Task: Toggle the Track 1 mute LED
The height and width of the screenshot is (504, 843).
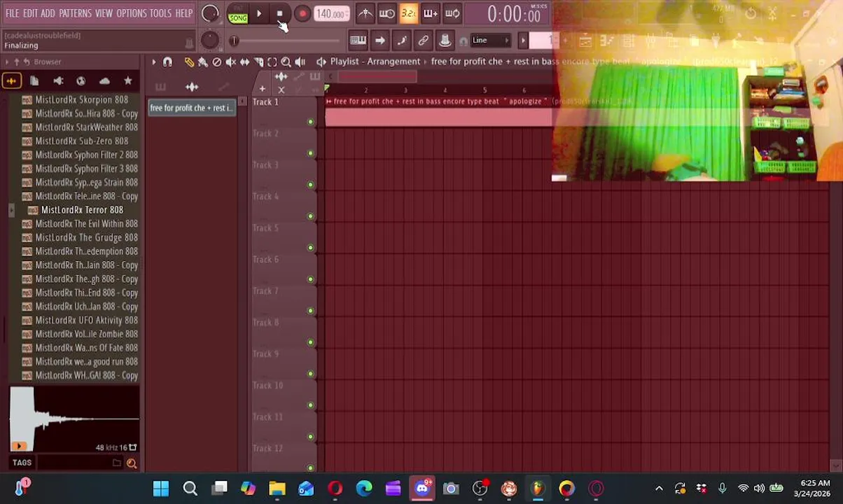Action: pos(310,122)
